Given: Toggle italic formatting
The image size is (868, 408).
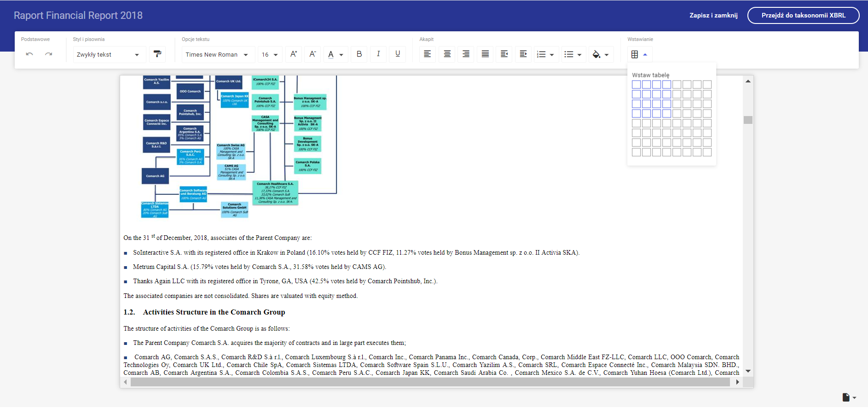Looking at the screenshot, I should click(378, 54).
